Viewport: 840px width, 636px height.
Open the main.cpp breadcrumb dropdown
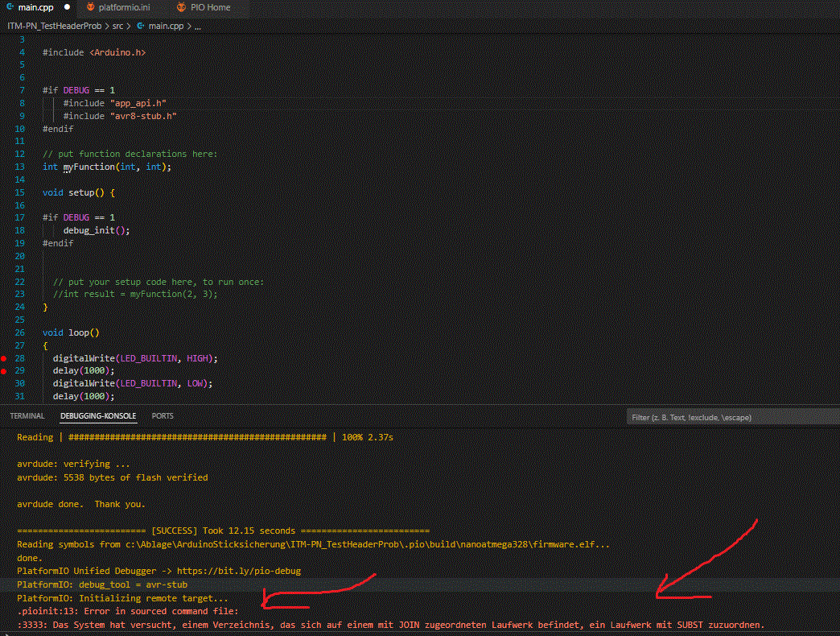(x=165, y=26)
